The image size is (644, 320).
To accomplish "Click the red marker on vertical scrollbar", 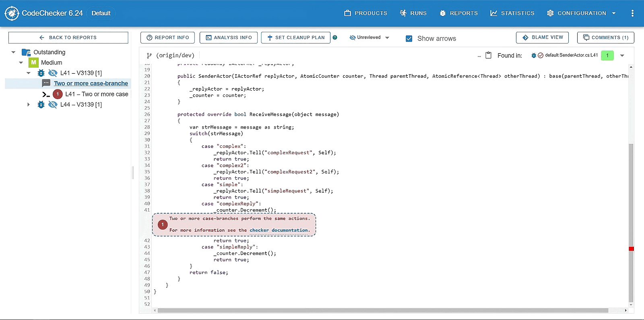I will [631, 249].
